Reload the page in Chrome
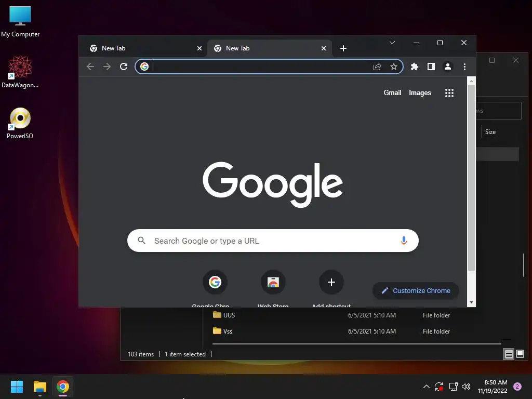The image size is (532, 399). [124, 66]
